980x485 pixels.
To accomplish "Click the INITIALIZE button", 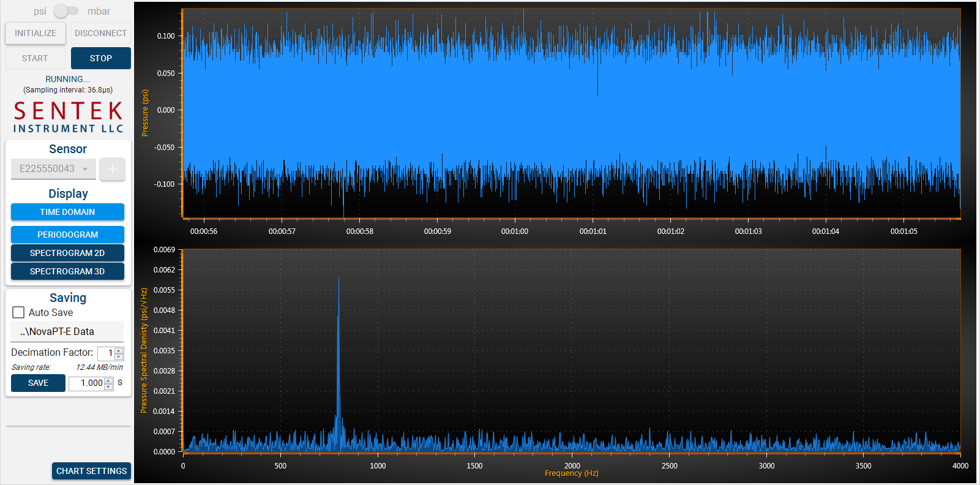I will point(36,33).
